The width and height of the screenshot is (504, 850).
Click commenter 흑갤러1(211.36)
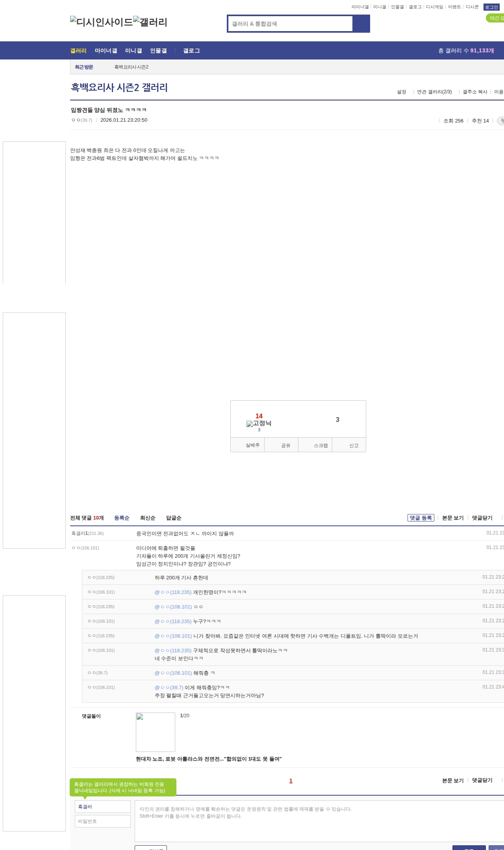pos(87,533)
